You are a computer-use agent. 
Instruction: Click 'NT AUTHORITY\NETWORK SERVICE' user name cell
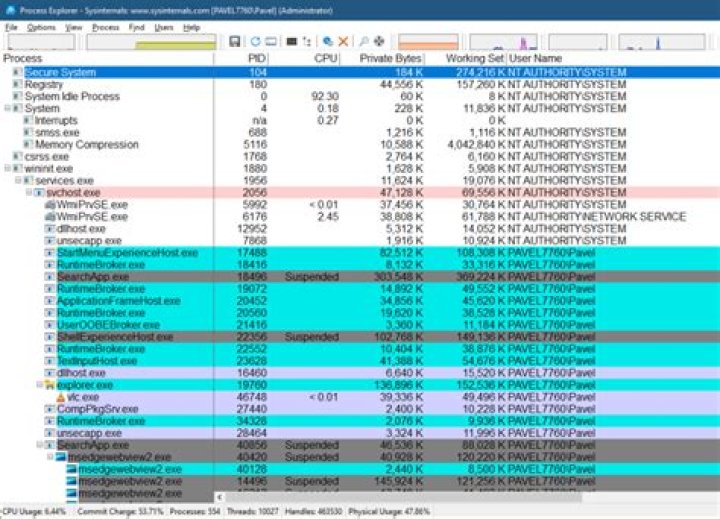pyautogui.click(x=597, y=217)
